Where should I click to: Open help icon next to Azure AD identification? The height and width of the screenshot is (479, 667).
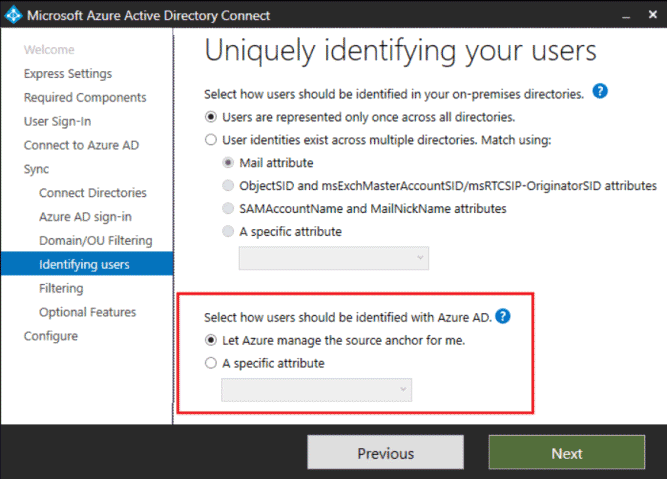pos(503,317)
